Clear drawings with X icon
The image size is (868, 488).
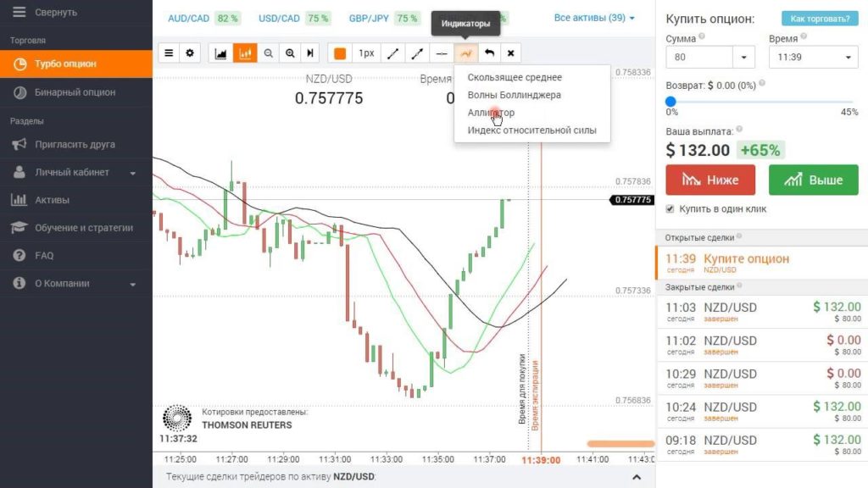click(x=510, y=53)
